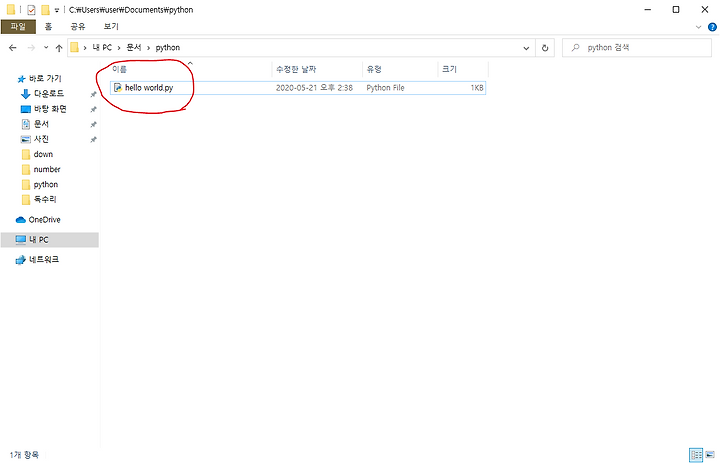Image resolution: width=720 pixels, height=463 pixels.
Task: Click the 사진 pin icon
Action: click(93, 140)
